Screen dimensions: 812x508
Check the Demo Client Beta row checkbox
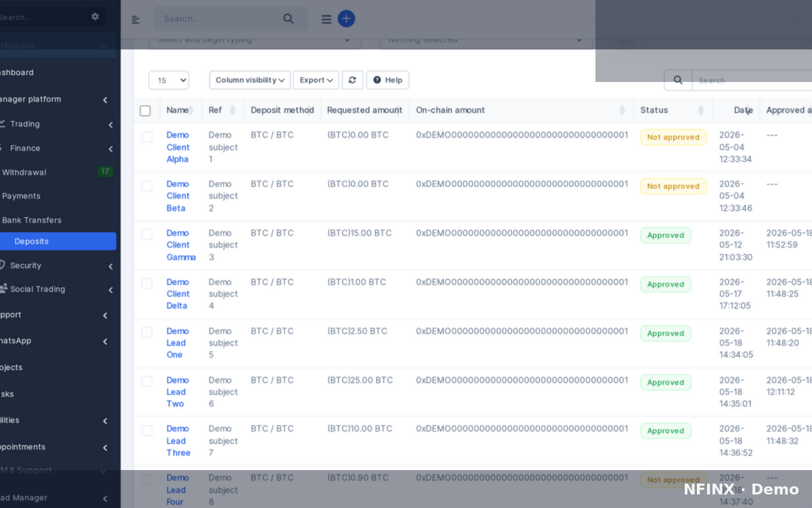click(x=147, y=186)
